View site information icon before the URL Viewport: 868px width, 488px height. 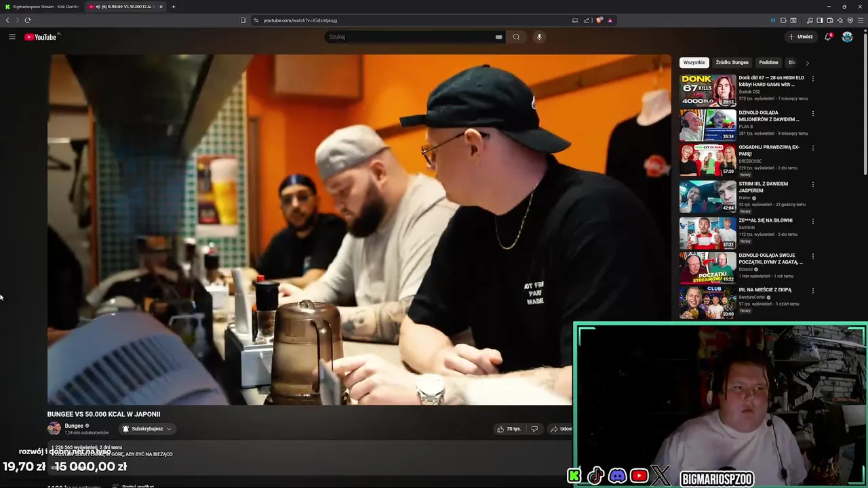[256, 20]
